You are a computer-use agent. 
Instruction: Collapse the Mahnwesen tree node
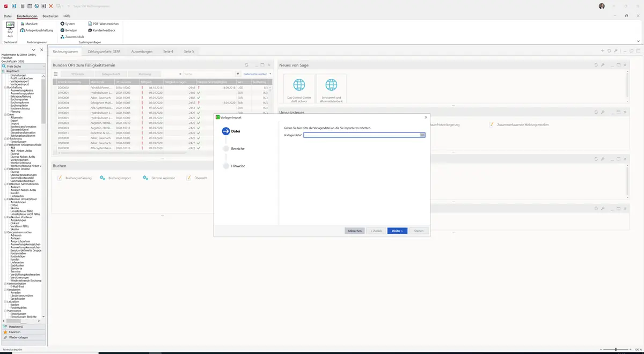point(5,311)
